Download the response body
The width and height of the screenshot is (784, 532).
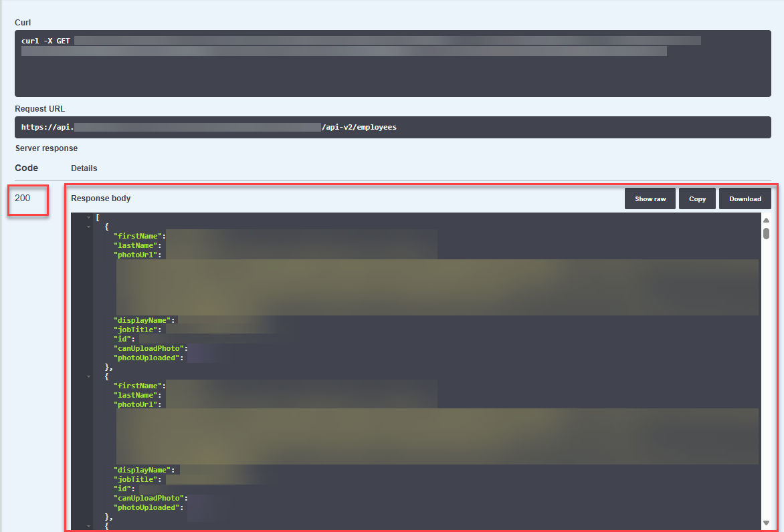(x=745, y=198)
